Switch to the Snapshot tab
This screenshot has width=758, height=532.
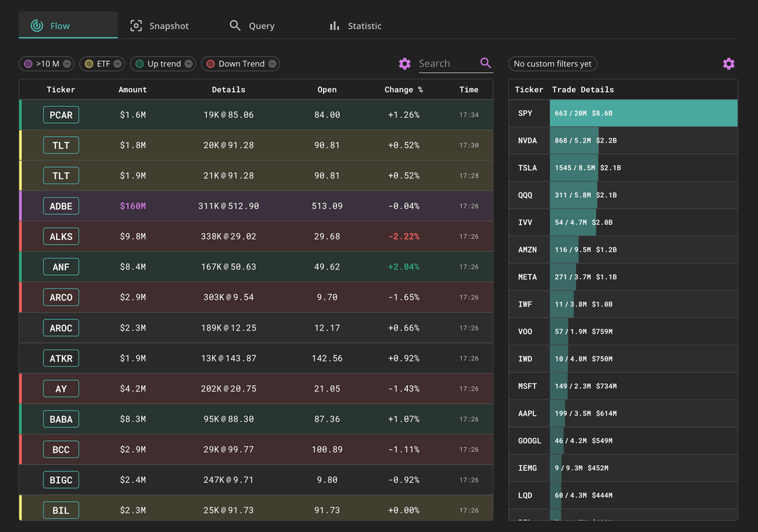click(x=159, y=25)
